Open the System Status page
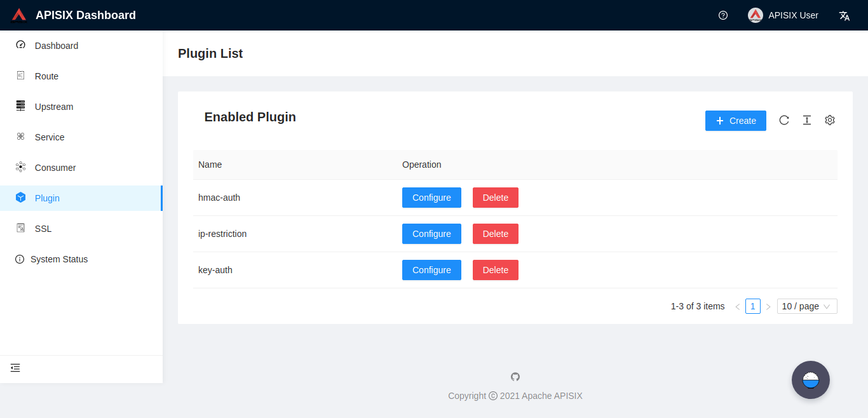 [60, 259]
